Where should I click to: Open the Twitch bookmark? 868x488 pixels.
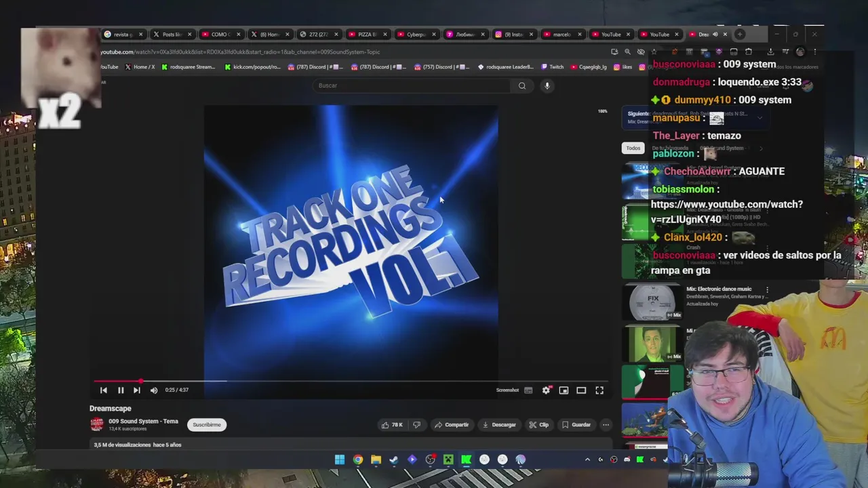552,67
